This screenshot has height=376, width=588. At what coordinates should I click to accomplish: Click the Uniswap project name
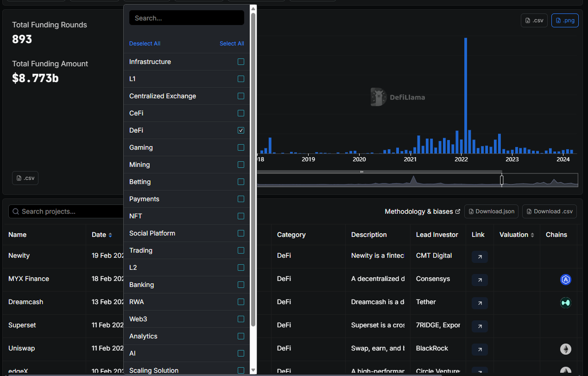click(22, 349)
